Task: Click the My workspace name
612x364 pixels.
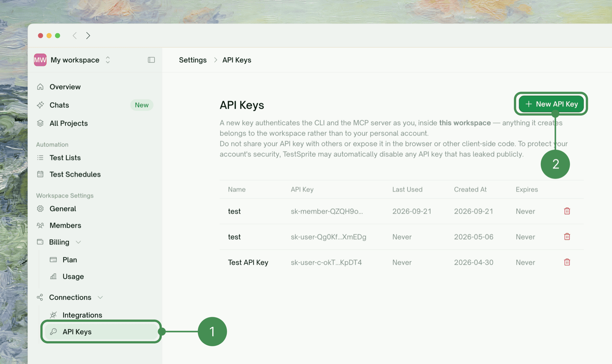Action: [x=75, y=60]
